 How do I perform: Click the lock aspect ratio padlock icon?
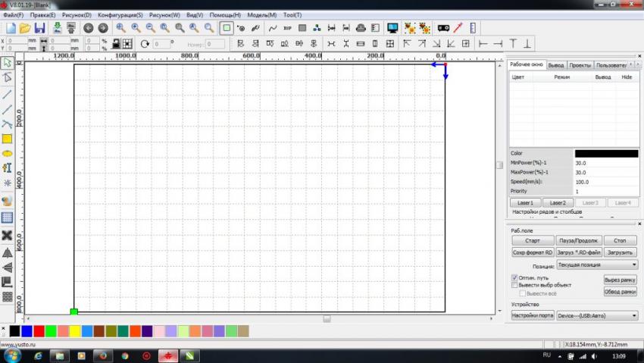point(116,44)
